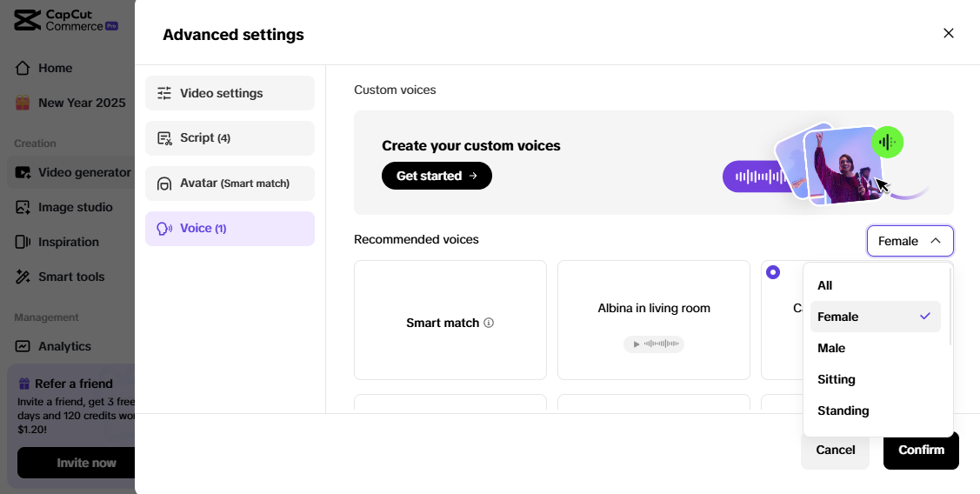Select the Smart match voice card

pyautogui.click(x=450, y=320)
